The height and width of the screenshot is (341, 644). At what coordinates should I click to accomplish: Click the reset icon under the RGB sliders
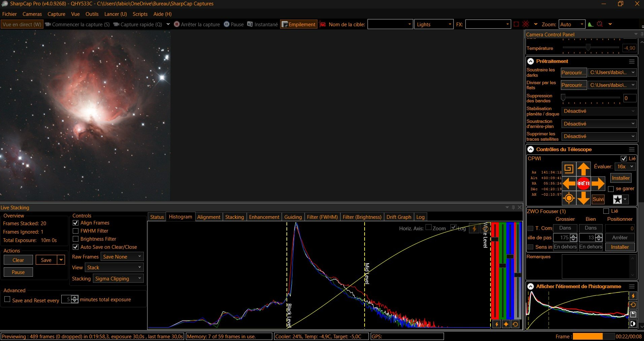pos(515,324)
